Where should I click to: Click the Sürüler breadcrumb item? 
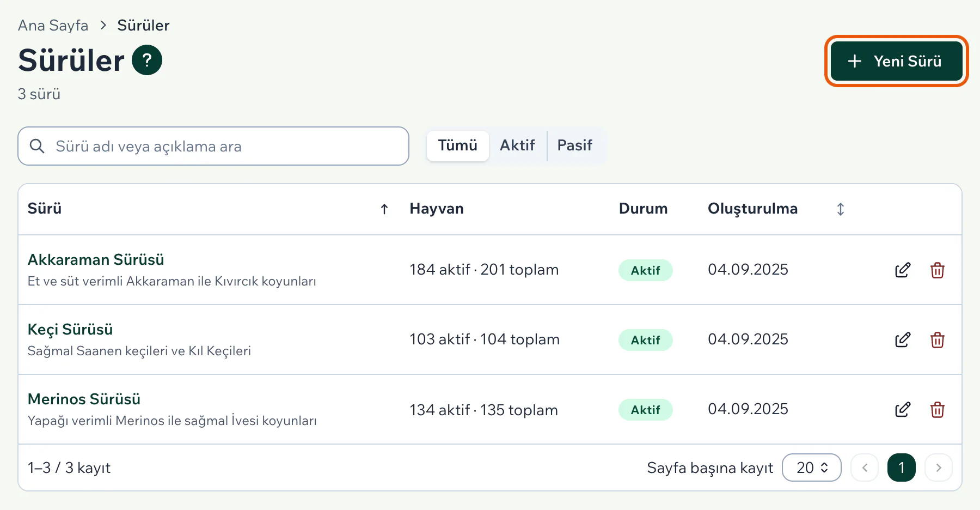(144, 26)
